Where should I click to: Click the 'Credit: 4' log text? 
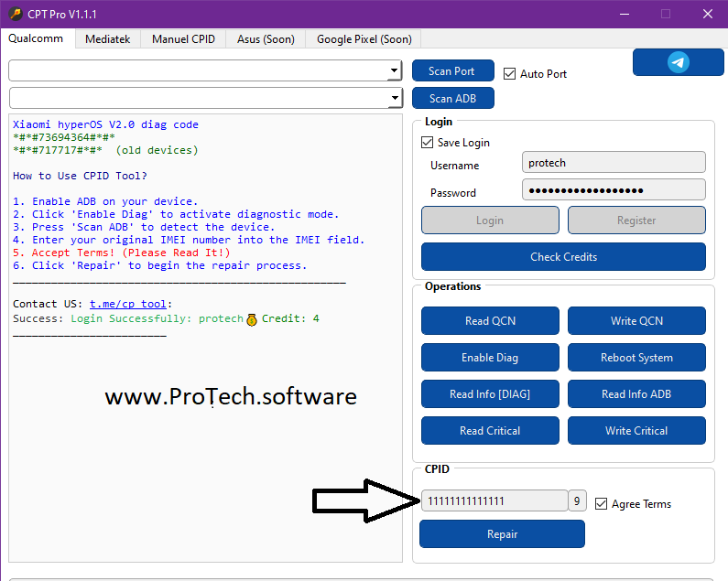[x=290, y=318]
